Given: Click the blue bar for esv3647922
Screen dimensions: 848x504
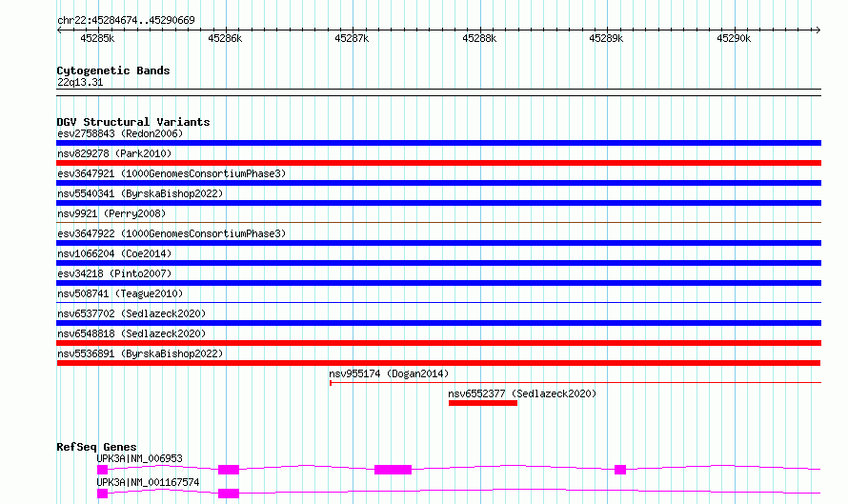Looking at the screenshot, I should [438, 243].
